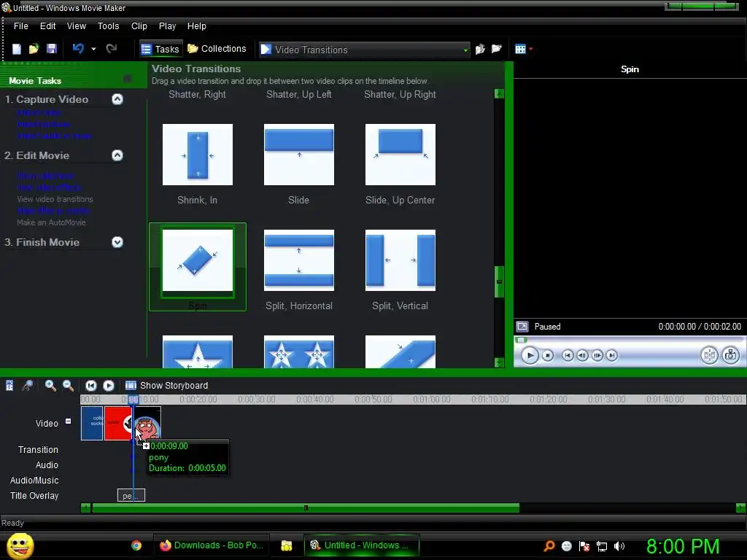Screen dimensions: 747x560
Task: Zoom Timeline In with magnifier plus
Action: pyautogui.click(x=50, y=385)
